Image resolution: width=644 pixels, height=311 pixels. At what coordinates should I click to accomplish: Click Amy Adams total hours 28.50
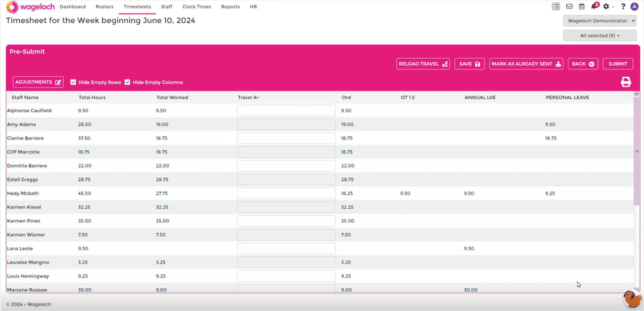tap(84, 124)
